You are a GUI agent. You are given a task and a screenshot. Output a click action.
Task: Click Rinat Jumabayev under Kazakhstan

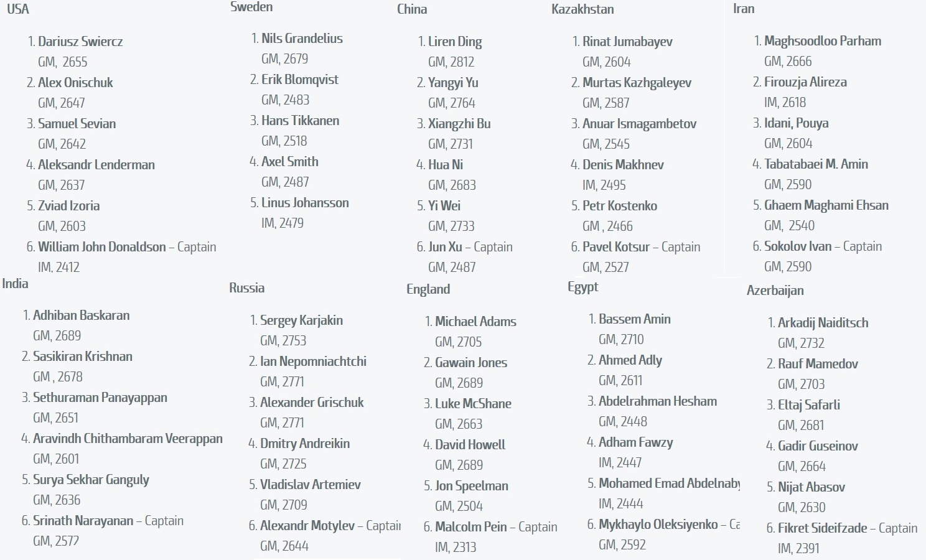click(627, 42)
